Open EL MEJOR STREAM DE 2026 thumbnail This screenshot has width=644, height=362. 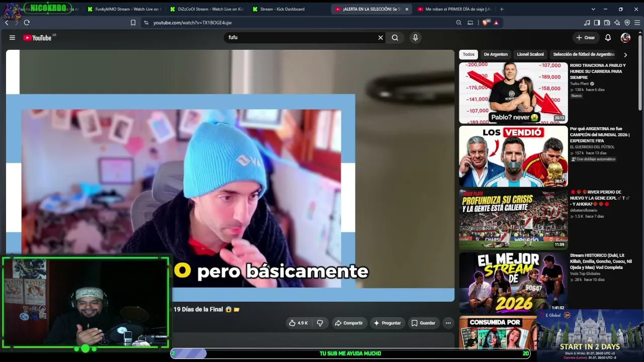click(513, 283)
